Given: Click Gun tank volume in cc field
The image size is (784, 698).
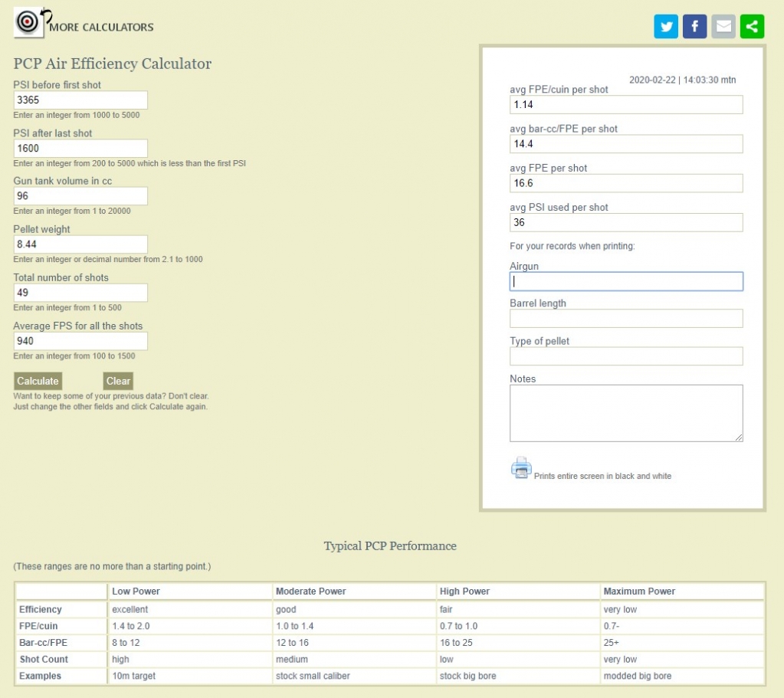Looking at the screenshot, I should coord(80,196).
